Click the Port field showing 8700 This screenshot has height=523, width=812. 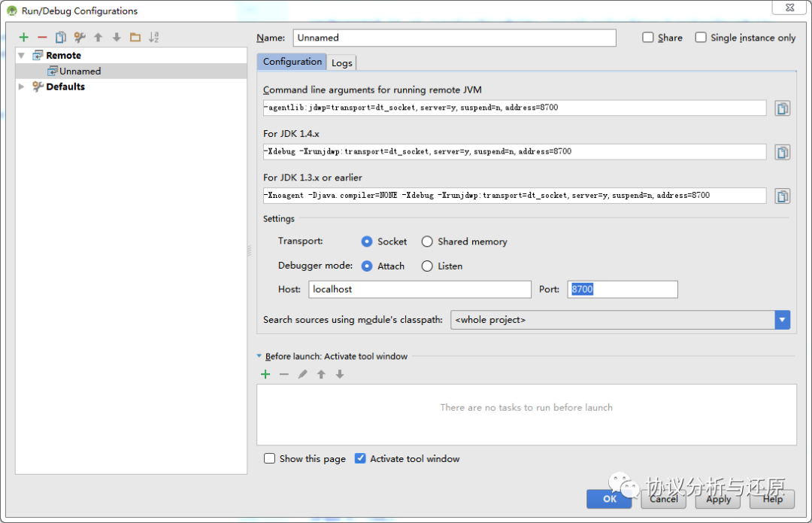(623, 289)
